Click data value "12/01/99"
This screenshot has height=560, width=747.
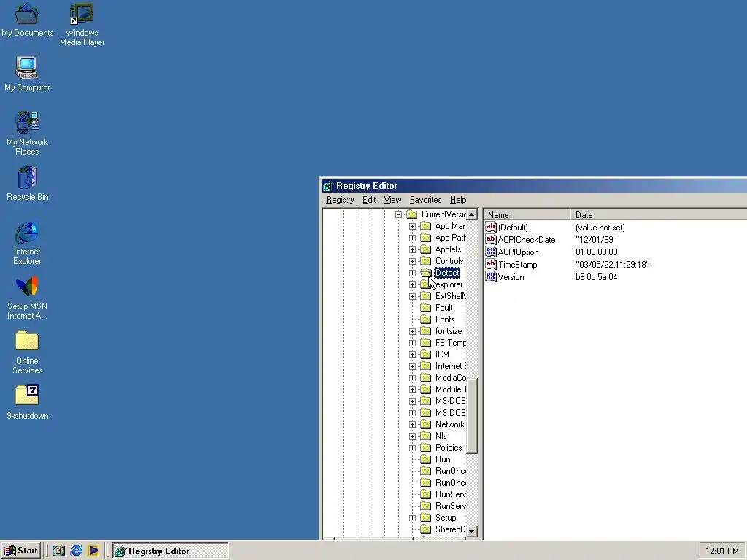click(x=596, y=239)
